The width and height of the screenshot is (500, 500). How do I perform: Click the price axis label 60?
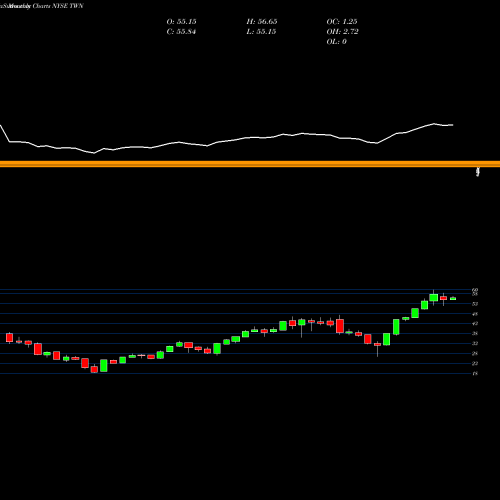(x=475, y=290)
